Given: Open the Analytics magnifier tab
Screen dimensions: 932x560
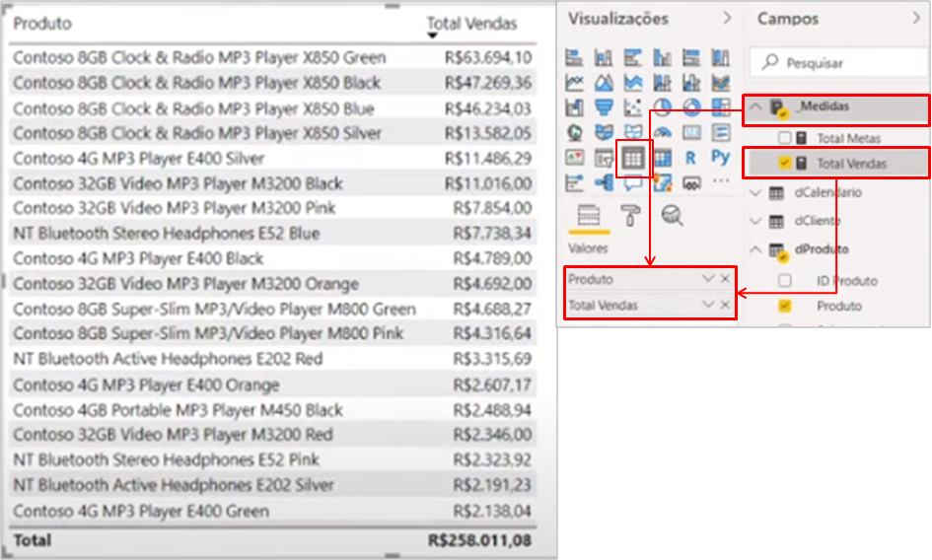Looking at the screenshot, I should pos(672,215).
